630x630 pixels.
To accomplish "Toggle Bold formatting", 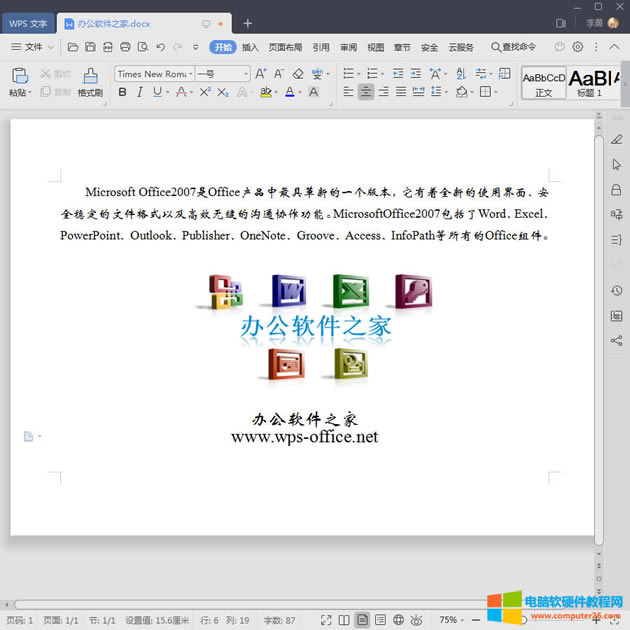I will [123, 92].
